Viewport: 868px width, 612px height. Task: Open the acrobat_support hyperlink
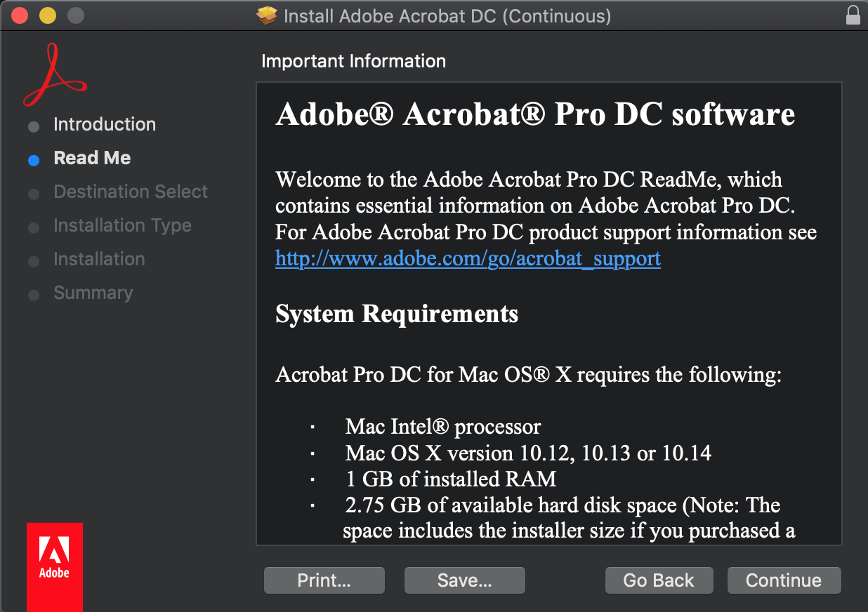(x=468, y=258)
